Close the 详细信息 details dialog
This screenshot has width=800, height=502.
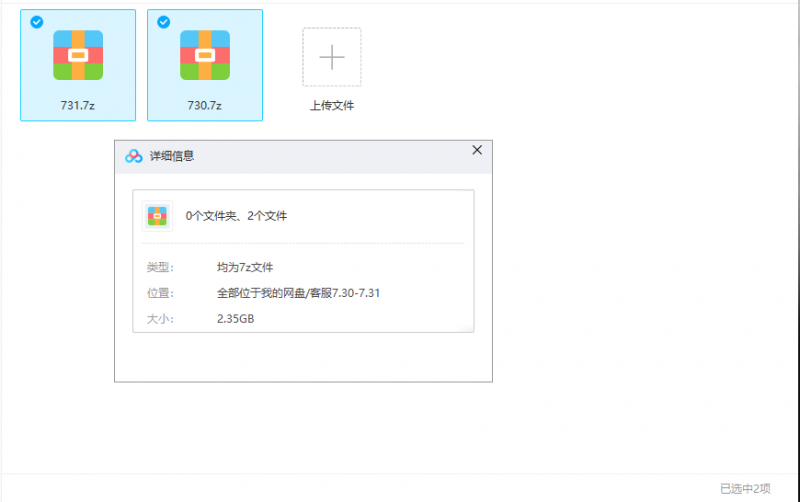point(477,150)
